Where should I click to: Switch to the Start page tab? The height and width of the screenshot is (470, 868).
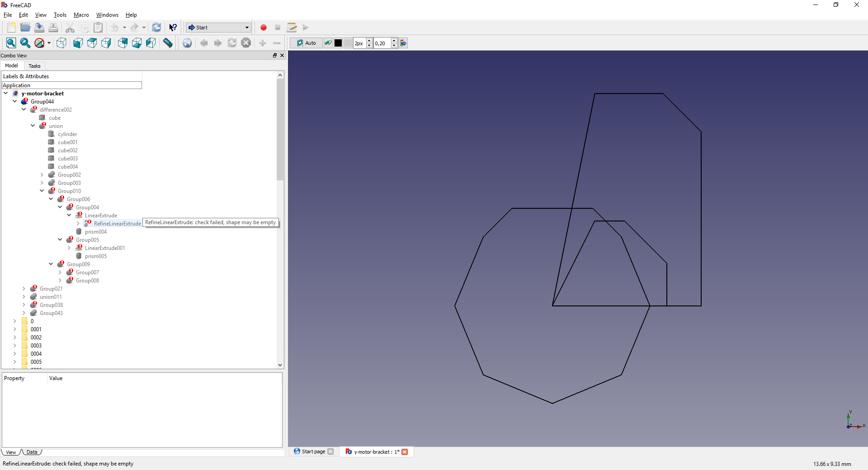tap(313, 451)
